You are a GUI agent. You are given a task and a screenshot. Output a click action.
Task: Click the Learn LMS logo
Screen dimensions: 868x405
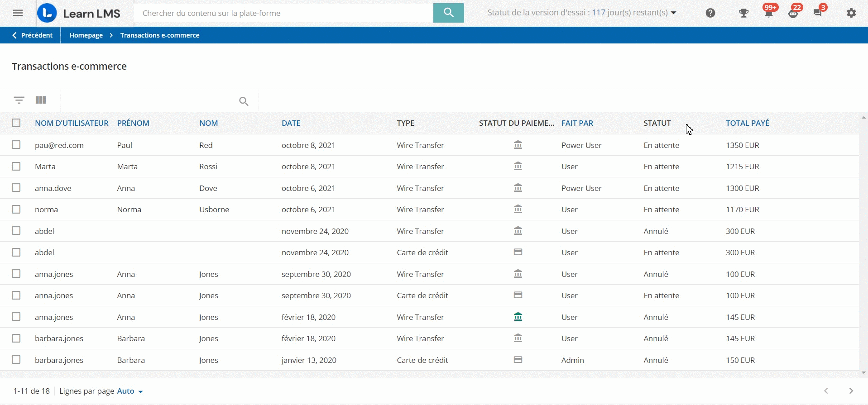[x=79, y=13]
